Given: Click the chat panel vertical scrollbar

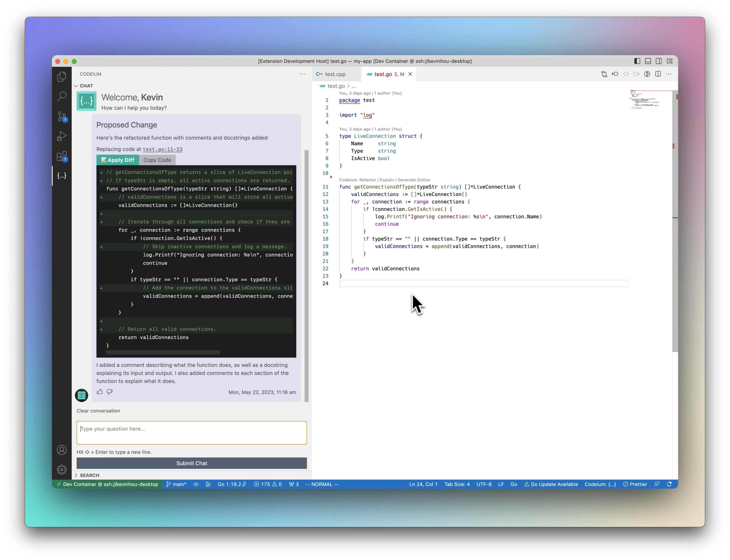Looking at the screenshot, I should click(306, 276).
